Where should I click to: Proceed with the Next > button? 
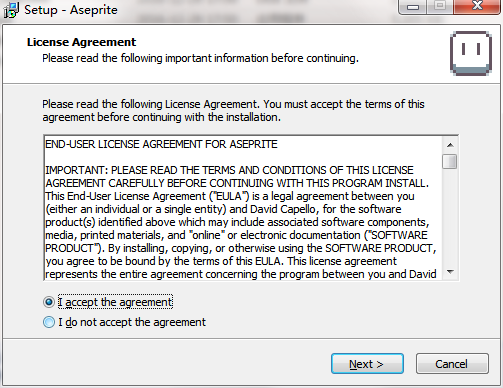tap(367, 364)
